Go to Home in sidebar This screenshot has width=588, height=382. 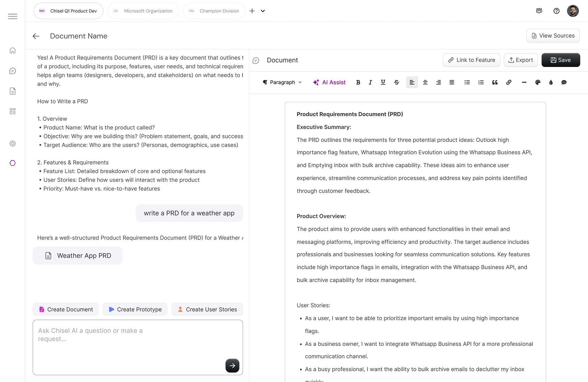tap(13, 50)
